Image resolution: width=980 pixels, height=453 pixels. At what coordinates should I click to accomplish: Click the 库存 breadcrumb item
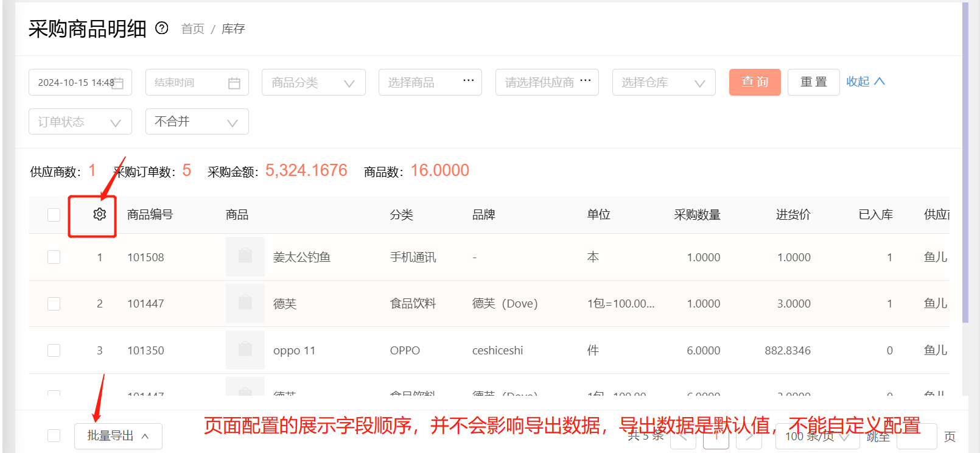(x=233, y=29)
